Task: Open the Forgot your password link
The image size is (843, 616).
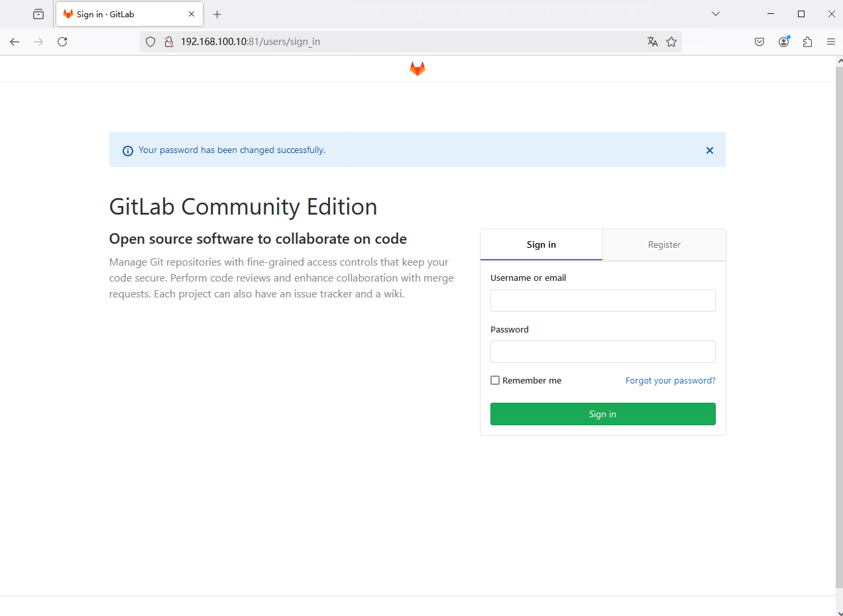Action: pyautogui.click(x=670, y=380)
